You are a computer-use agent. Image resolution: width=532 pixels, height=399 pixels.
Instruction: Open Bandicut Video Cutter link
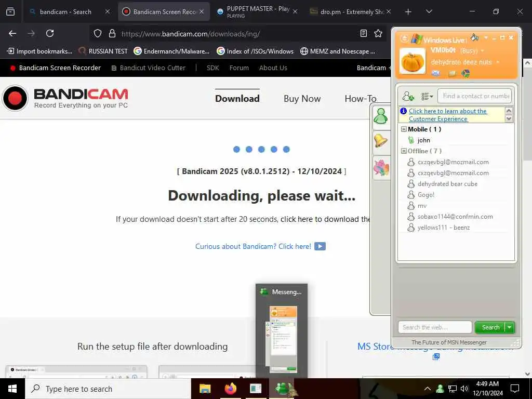point(149,68)
